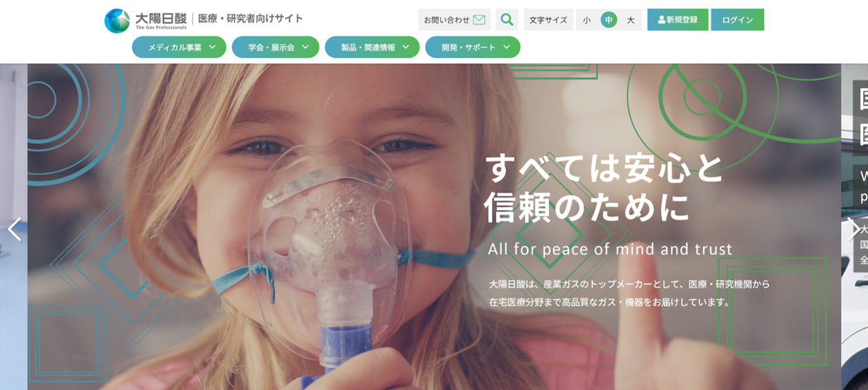Image resolution: width=868 pixels, height=390 pixels.
Task: Click the 新規登録 register button
Action: coord(678,20)
